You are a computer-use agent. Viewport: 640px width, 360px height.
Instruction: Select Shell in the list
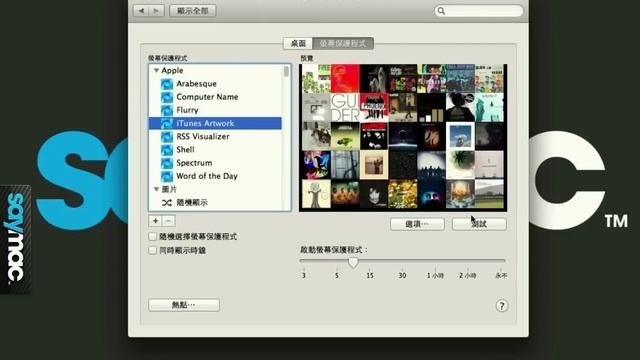pyautogui.click(x=215, y=150)
